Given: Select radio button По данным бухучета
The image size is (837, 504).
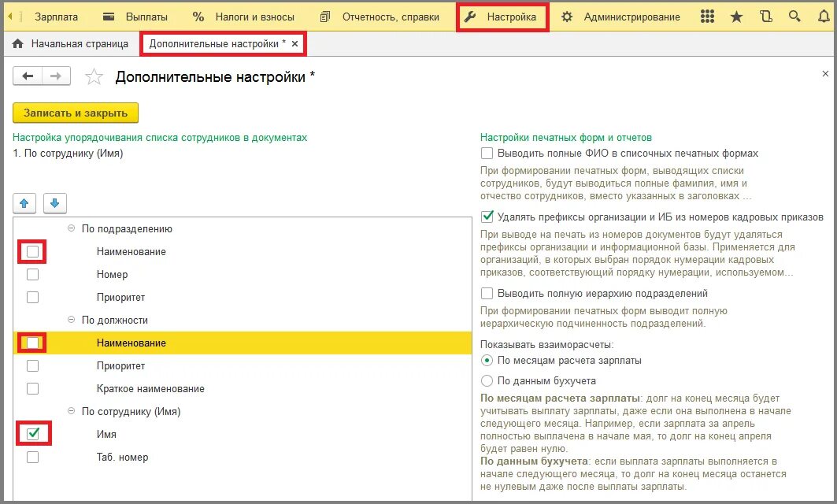Looking at the screenshot, I should [489, 380].
